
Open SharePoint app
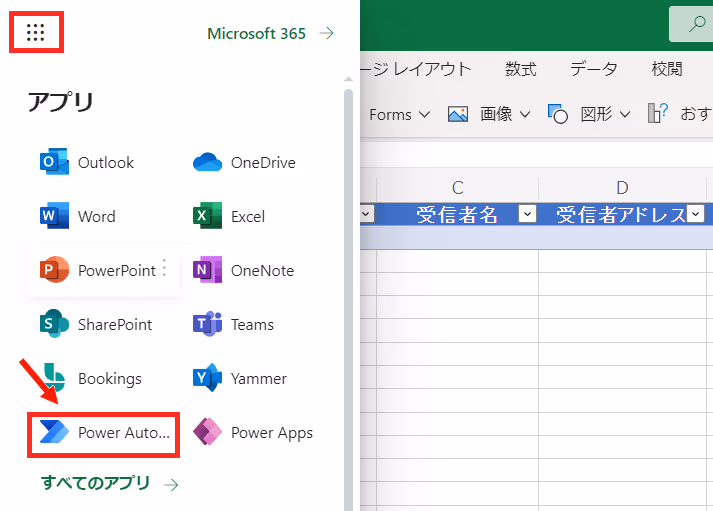96,324
